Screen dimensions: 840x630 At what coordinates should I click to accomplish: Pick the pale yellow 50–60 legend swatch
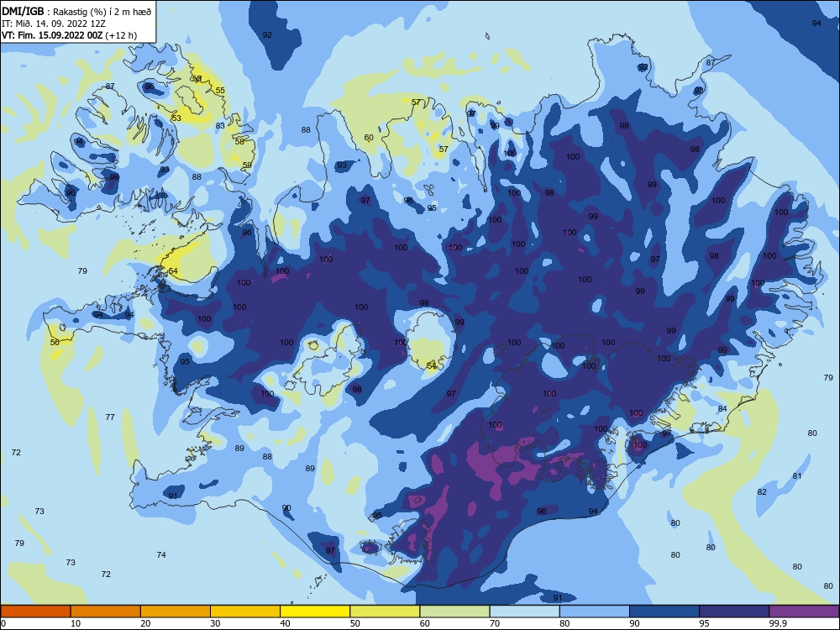click(x=385, y=612)
